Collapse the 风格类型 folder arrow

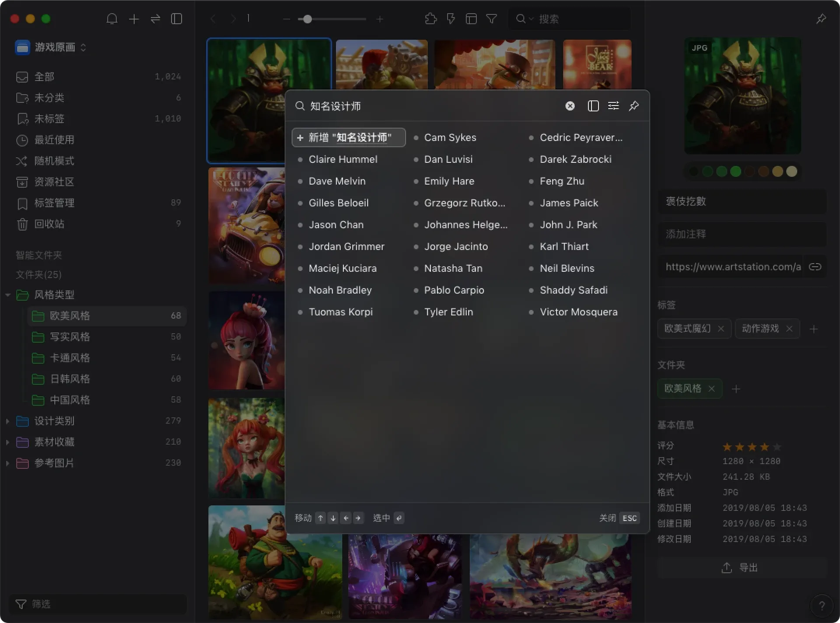8,295
